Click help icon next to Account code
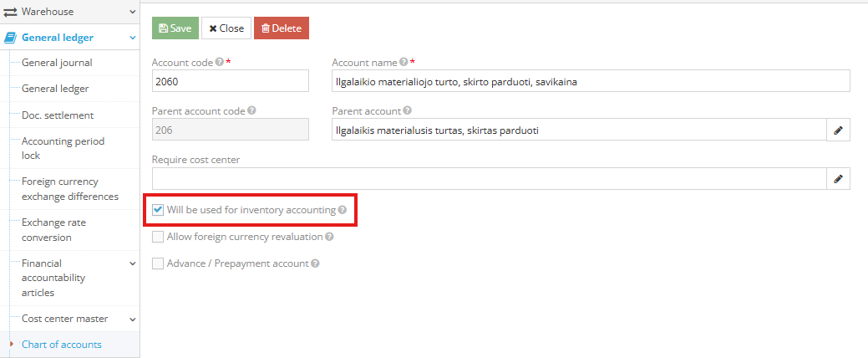The width and height of the screenshot is (868, 358). click(x=219, y=62)
